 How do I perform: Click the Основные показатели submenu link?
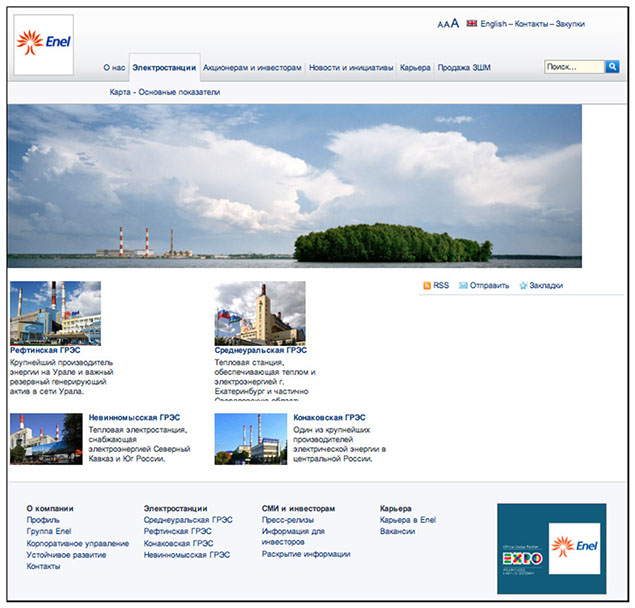tap(179, 92)
